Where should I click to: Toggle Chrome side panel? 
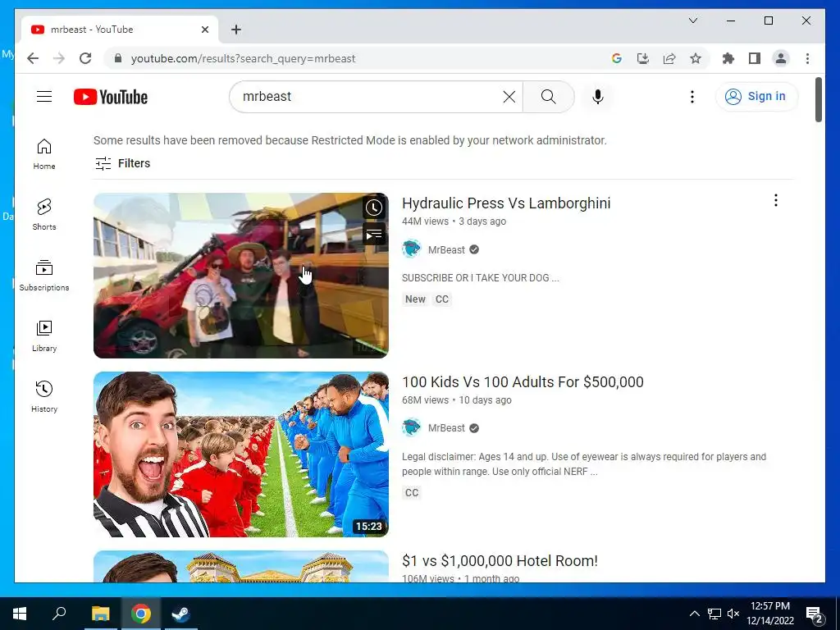tap(755, 58)
